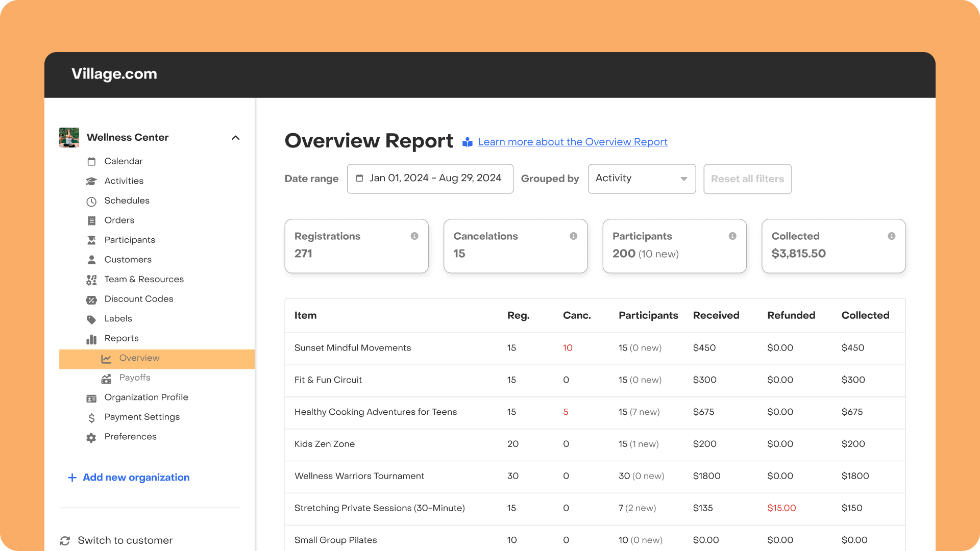Open Labels menu item
The width and height of the screenshot is (980, 551).
[118, 319]
